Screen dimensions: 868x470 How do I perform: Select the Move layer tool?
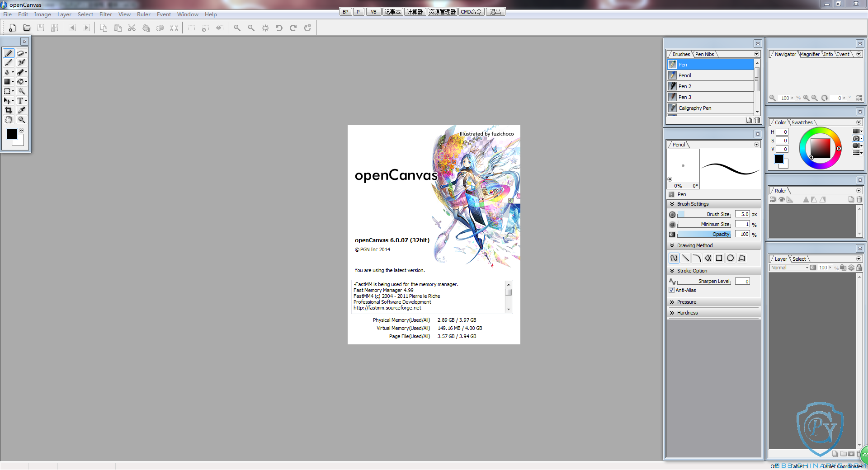click(8, 101)
